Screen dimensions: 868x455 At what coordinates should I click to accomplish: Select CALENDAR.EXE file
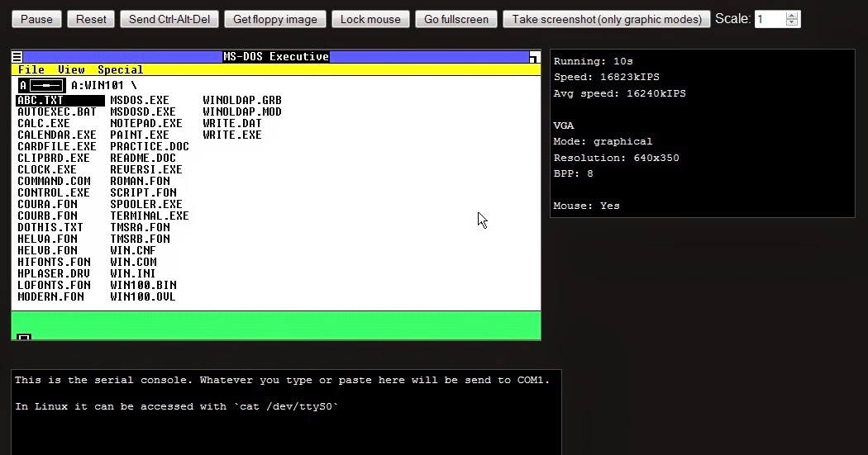[x=56, y=135]
